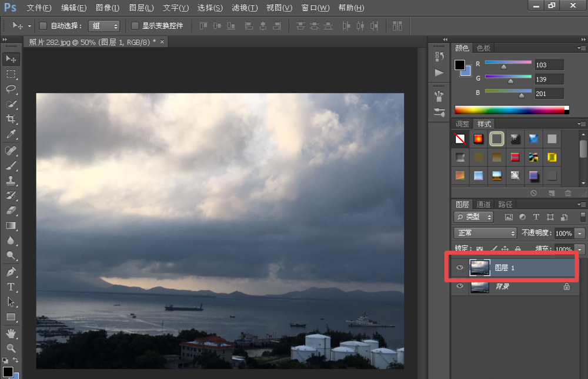Select the Pen tool
This screenshot has width=588, height=379.
pos(11,272)
